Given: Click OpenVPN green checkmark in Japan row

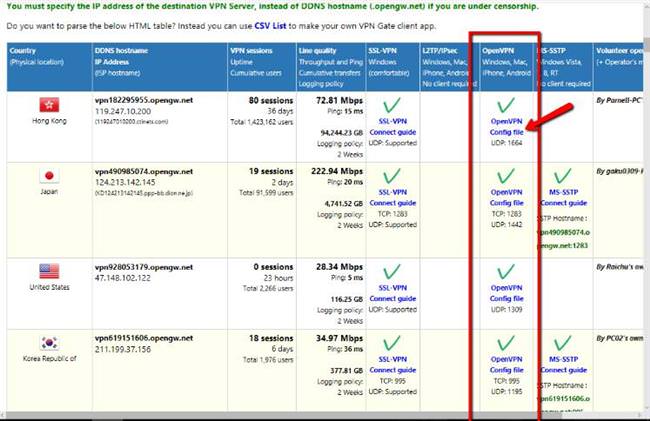Looking at the screenshot, I should pyautogui.click(x=506, y=176).
